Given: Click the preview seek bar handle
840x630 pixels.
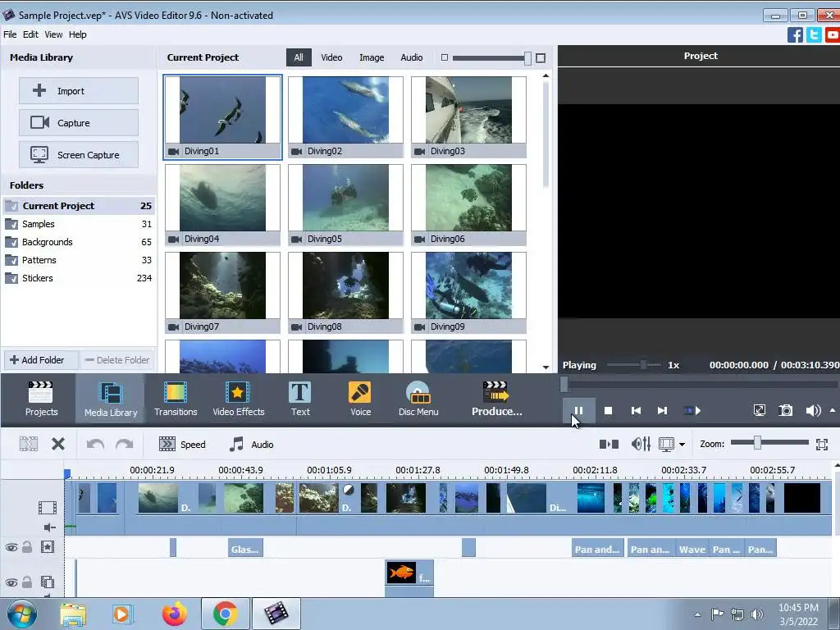Looking at the screenshot, I should click(x=564, y=384).
